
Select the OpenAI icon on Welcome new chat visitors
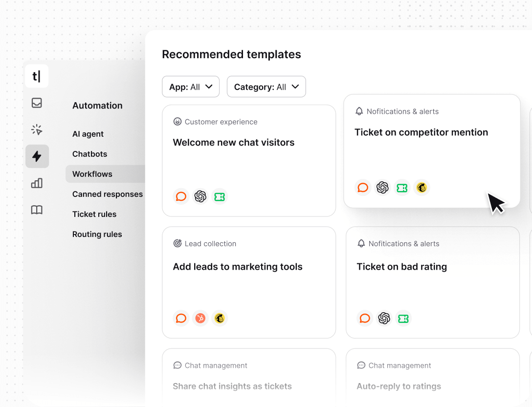tap(200, 196)
